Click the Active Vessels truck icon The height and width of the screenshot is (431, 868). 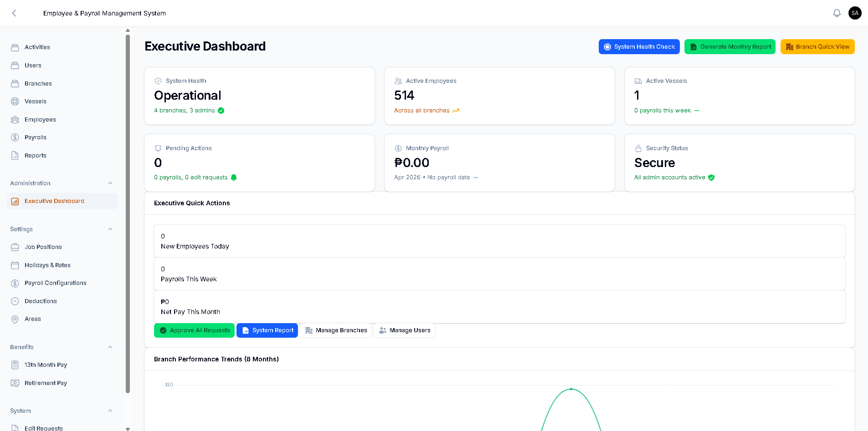[638, 81]
